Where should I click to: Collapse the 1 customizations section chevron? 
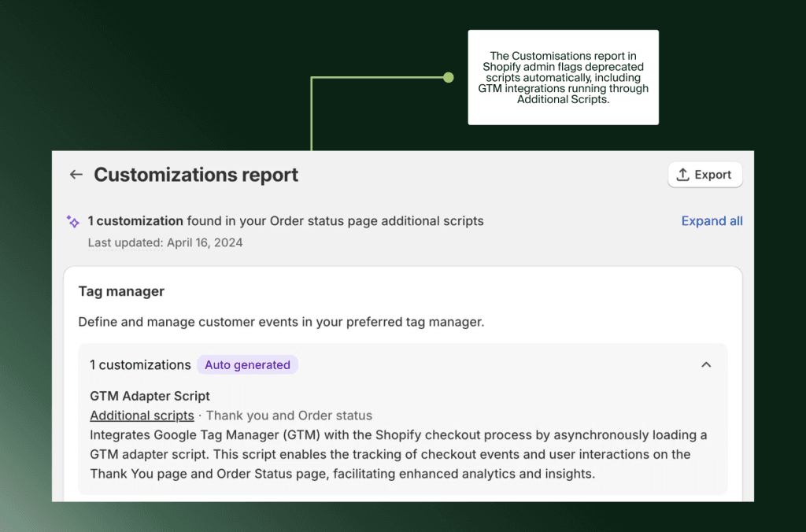pyautogui.click(x=706, y=365)
